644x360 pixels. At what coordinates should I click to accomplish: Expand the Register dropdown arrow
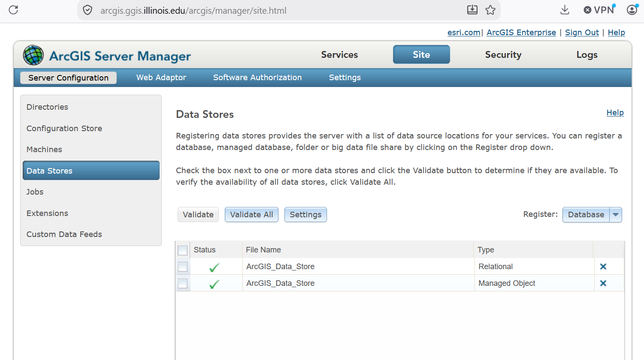tap(616, 215)
